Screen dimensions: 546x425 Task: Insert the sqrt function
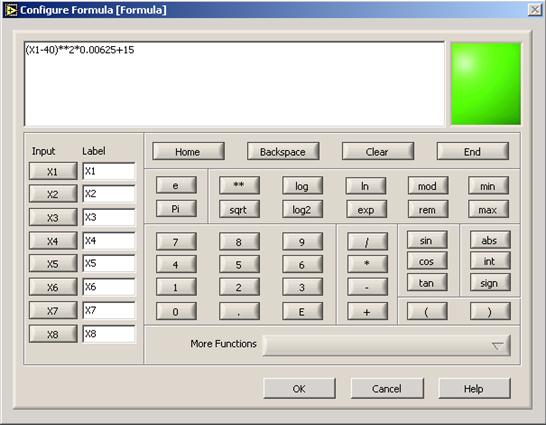click(239, 209)
